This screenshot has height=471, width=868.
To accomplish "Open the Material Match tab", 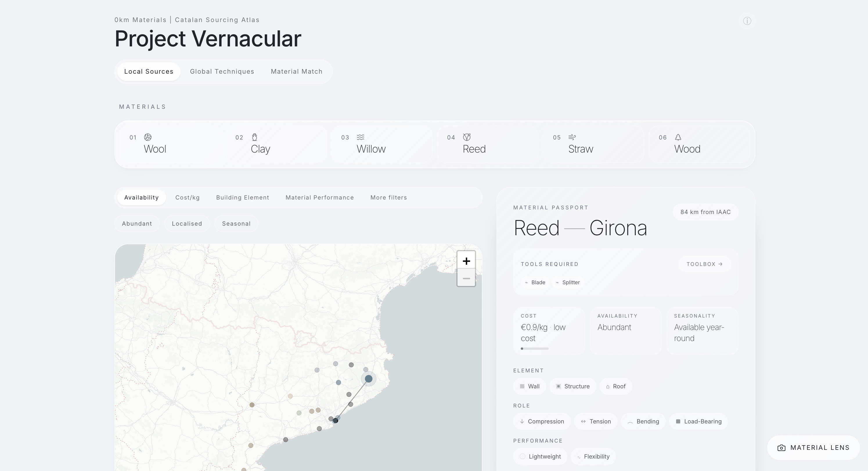I will click(296, 71).
